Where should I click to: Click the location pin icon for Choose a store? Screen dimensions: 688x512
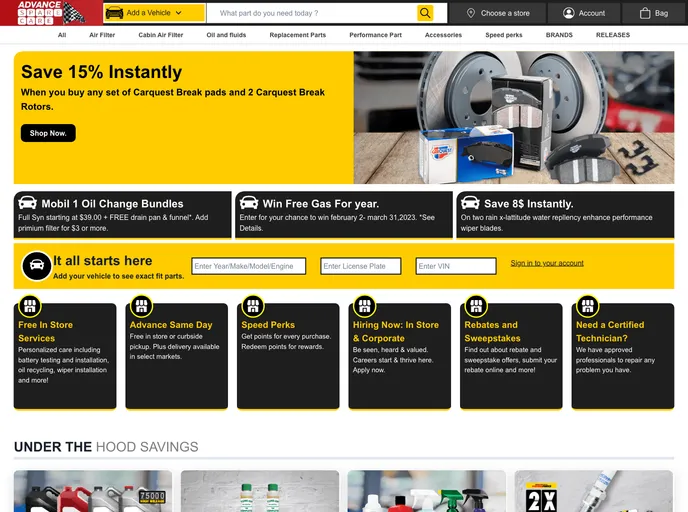(471, 13)
